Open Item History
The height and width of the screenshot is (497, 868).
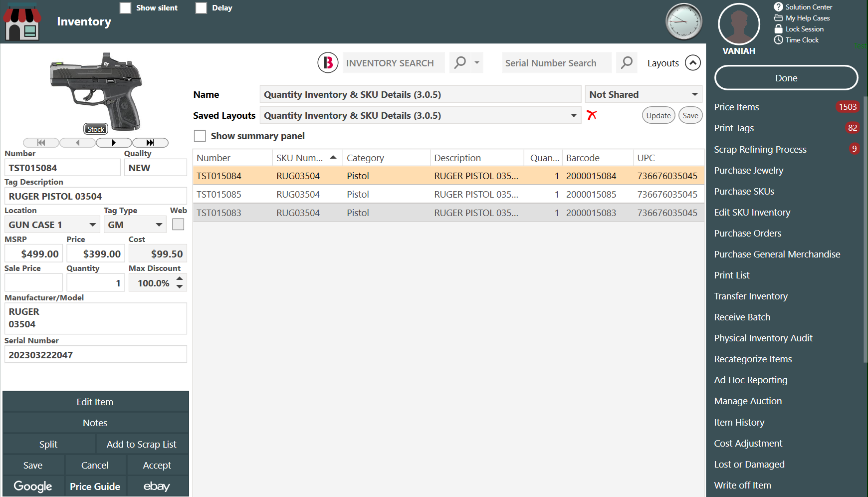click(x=739, y=422)
